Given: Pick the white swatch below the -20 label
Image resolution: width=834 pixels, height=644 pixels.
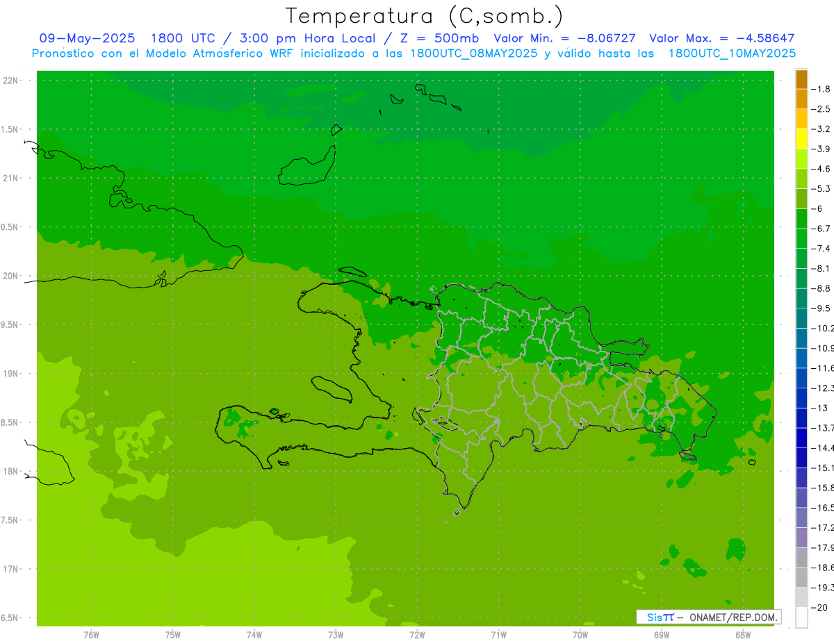Looking at the screenshot, I should point(801,618).
